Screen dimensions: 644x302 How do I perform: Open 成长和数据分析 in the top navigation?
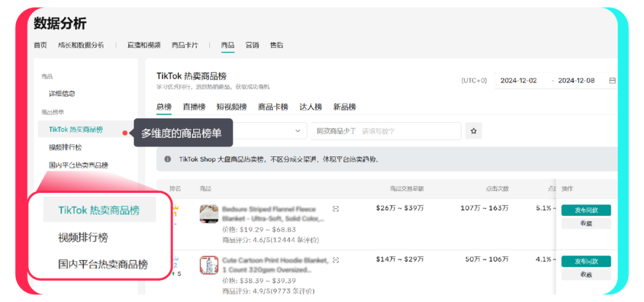pyautogui.click(x=81, y=45)
